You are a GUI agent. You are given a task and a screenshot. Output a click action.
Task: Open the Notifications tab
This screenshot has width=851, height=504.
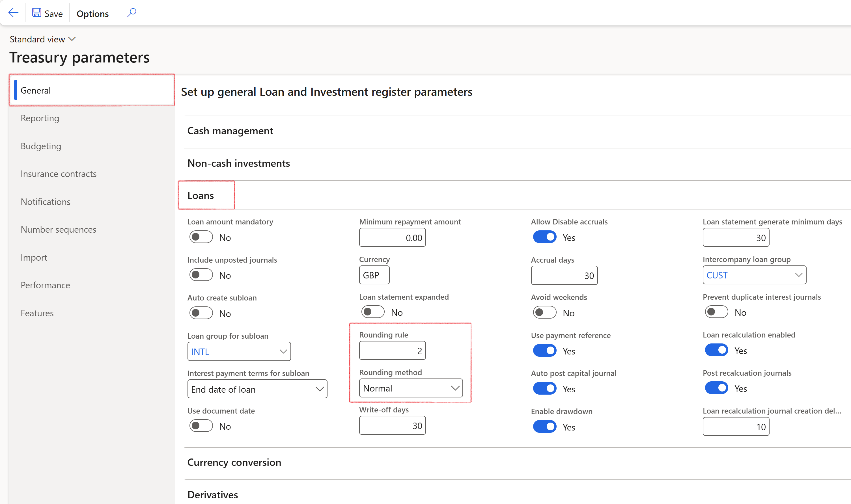46,201
